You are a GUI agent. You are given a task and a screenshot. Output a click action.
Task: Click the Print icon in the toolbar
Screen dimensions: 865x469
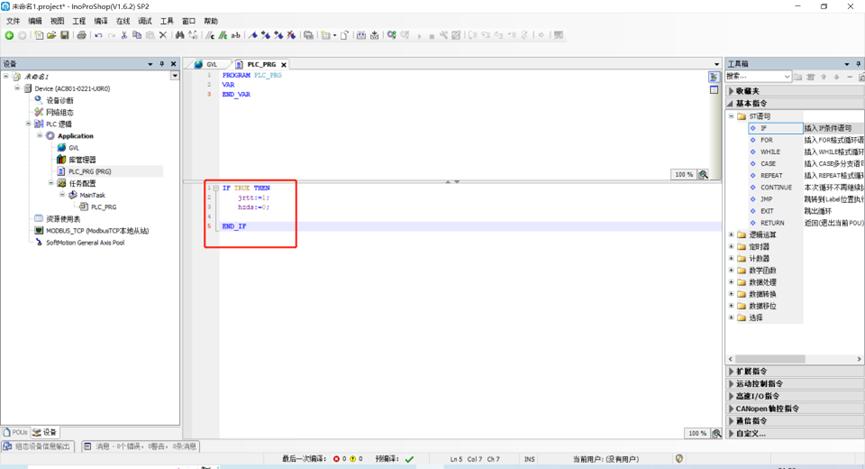tap(79, 35)
